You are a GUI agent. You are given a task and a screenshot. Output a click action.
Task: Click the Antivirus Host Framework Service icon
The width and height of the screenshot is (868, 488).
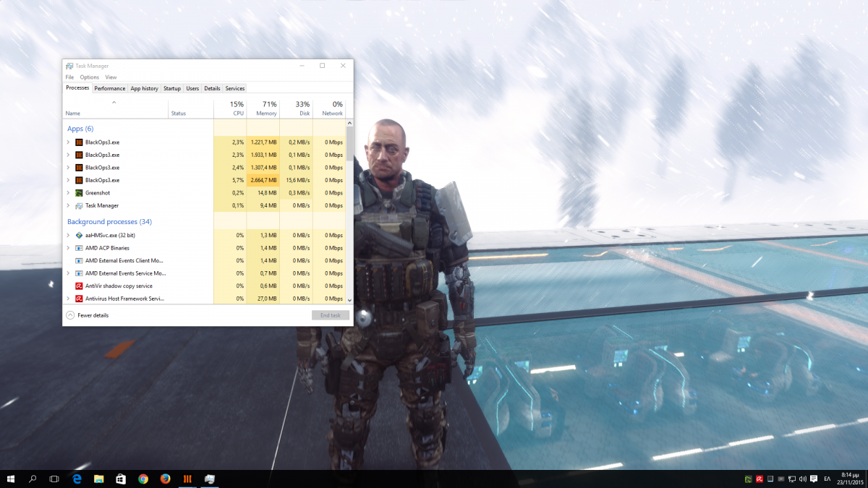[x=79, y=298]
